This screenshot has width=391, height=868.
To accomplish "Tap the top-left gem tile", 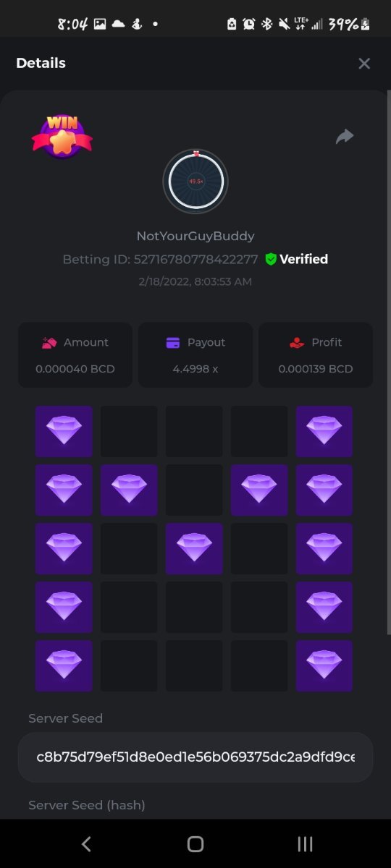I will [x=64, y=431].
